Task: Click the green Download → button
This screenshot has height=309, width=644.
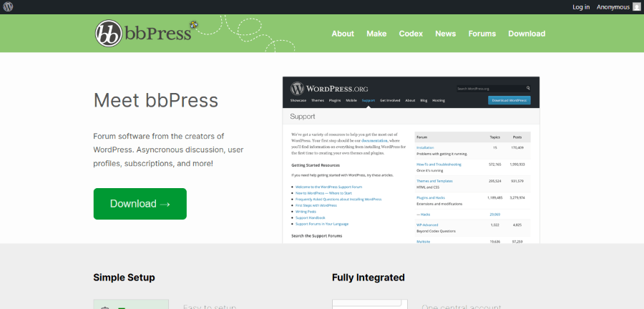Action: (x=140, y=204)
